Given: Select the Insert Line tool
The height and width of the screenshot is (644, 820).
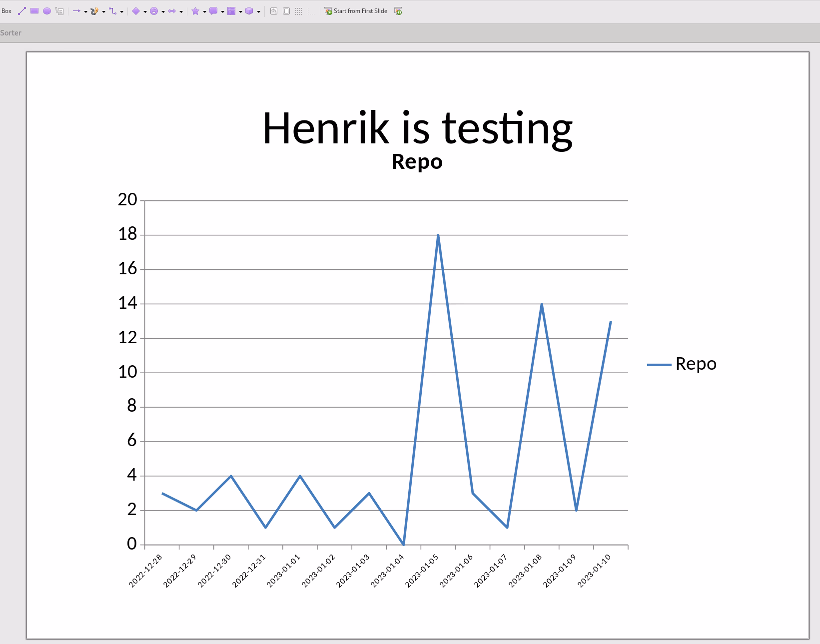Looking at the screenshot, I should pos(21,10).
